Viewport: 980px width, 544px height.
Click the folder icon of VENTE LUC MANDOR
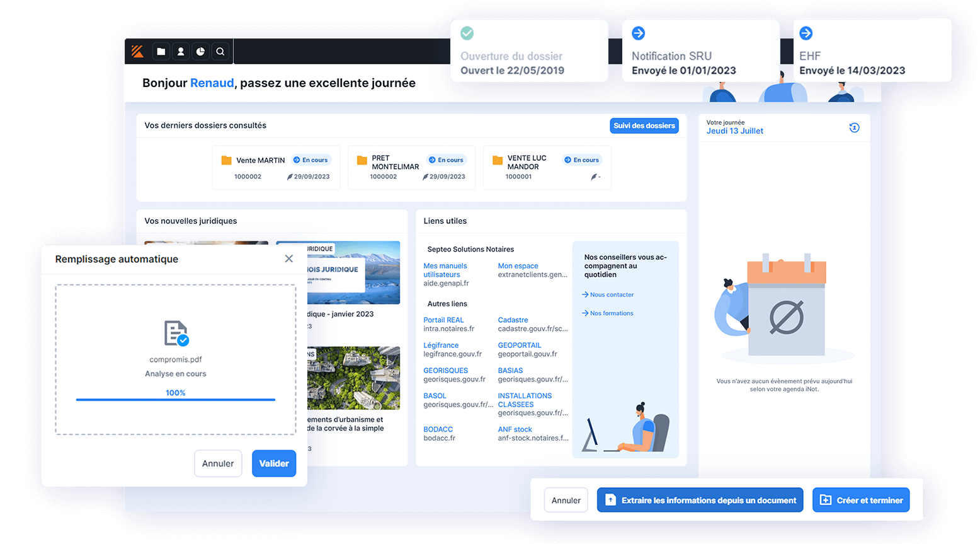[x=498, y=160]
